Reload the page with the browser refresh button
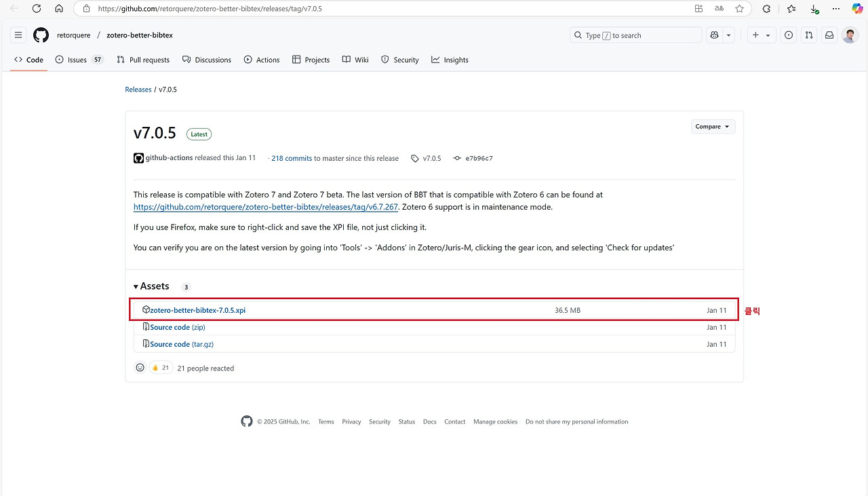This screenshot has width=868, height=496. 37,9
